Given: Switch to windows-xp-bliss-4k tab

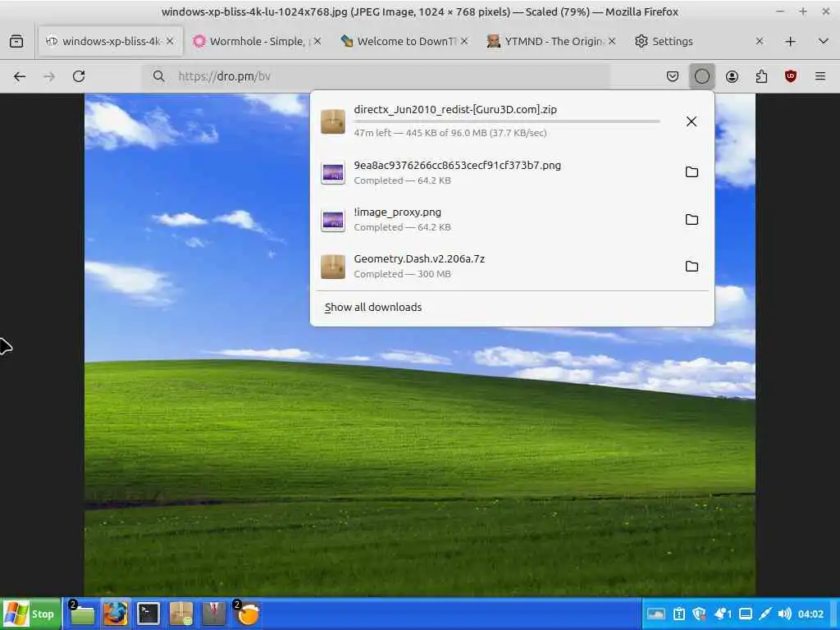Looking at the screenshot, I should pos(111,41).
